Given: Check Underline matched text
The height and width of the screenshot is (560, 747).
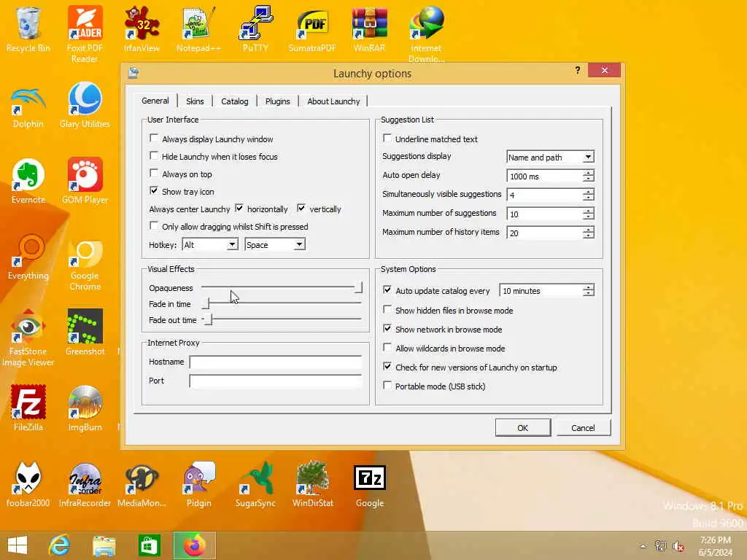Looking at the screenshot, I should point(387,139).
